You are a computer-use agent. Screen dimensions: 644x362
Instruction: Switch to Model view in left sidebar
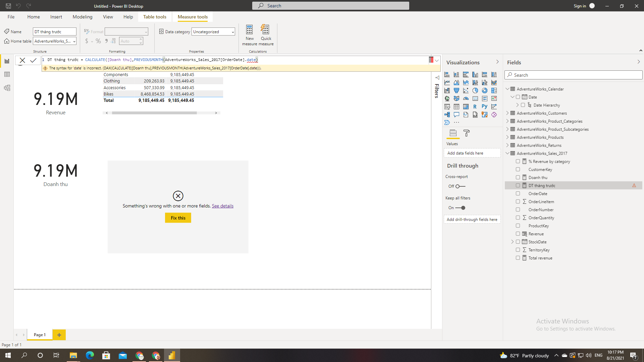pos(7,88)
